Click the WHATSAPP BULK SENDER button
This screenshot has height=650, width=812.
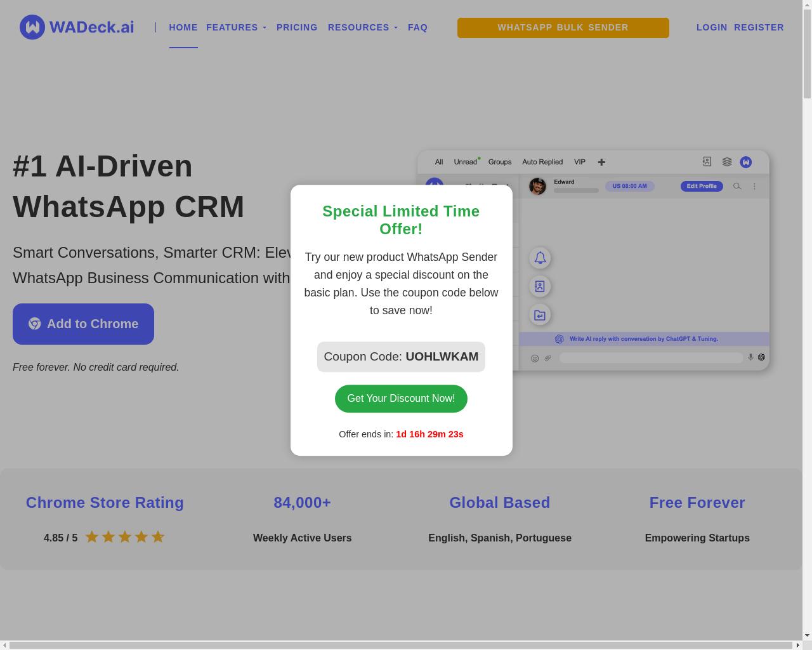click(563, 28)
